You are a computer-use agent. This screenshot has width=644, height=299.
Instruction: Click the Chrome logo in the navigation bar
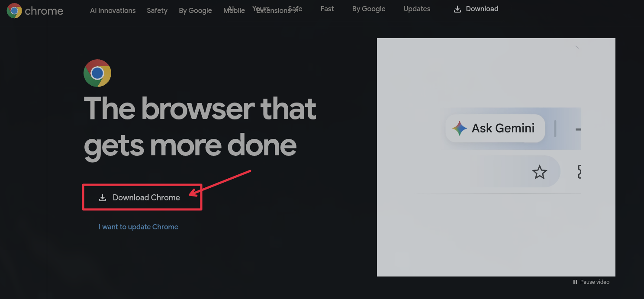pyautogui.click(x=35, y=10)
